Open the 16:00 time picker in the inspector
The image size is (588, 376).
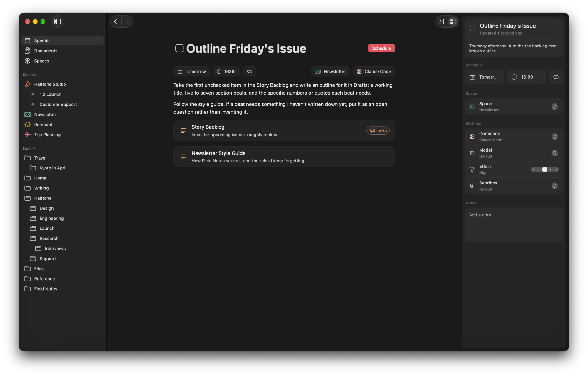pyautogui.click(x=526, y=77)
